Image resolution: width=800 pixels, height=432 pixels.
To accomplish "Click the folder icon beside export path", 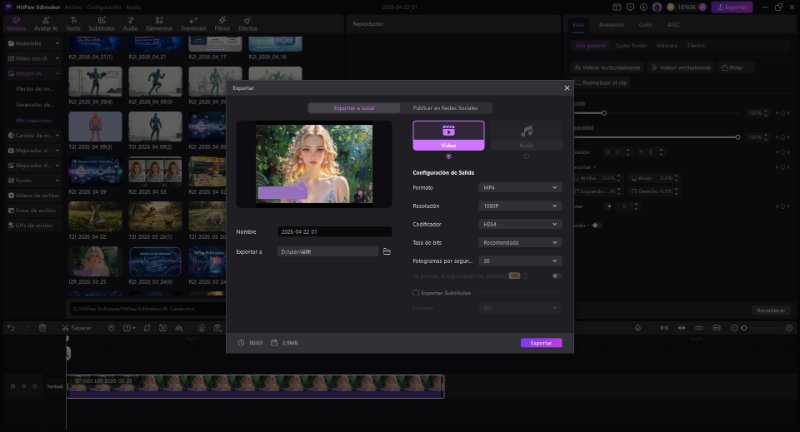I will click(x=387, y=251).
